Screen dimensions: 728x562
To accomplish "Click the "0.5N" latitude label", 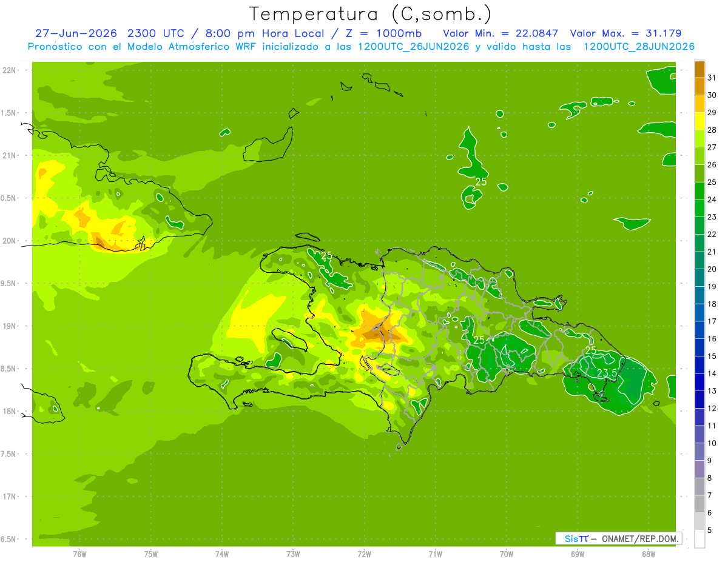I will coord(9,198).
